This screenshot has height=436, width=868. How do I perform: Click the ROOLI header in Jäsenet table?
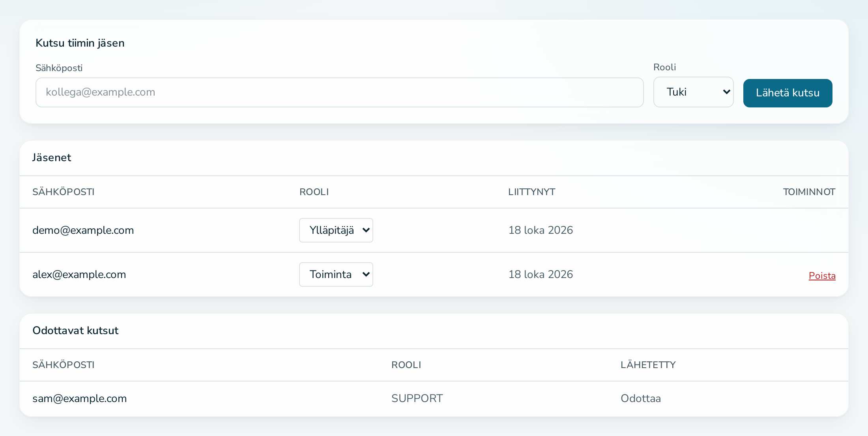point(314,192)
